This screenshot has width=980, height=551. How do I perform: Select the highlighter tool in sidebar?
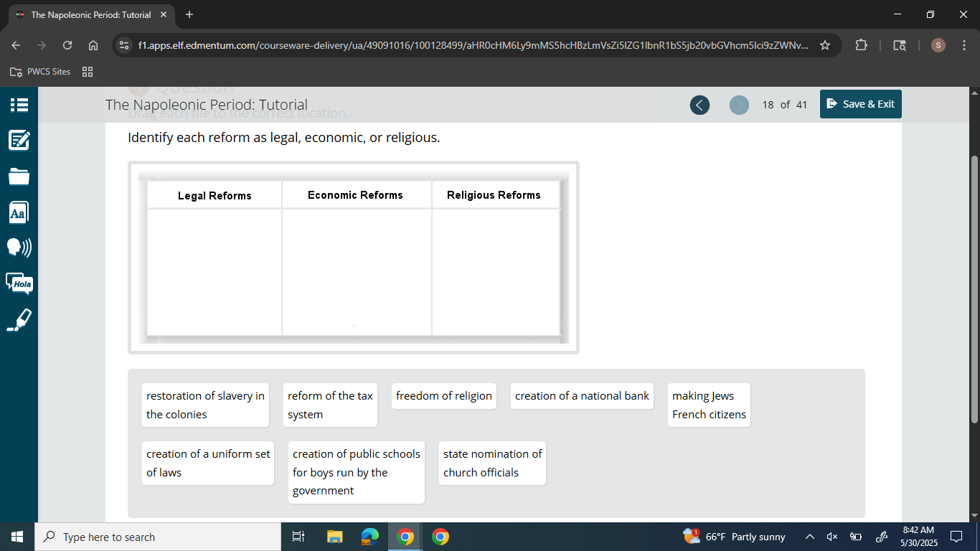19,320
